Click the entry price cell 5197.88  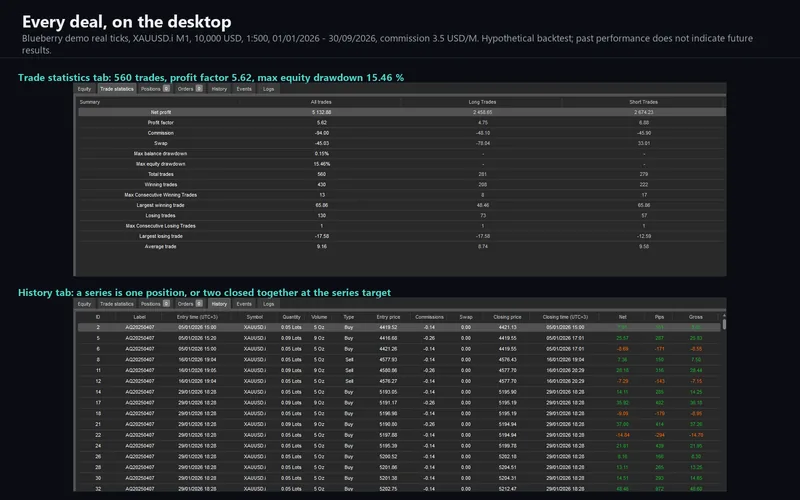(x=388, y=435)
